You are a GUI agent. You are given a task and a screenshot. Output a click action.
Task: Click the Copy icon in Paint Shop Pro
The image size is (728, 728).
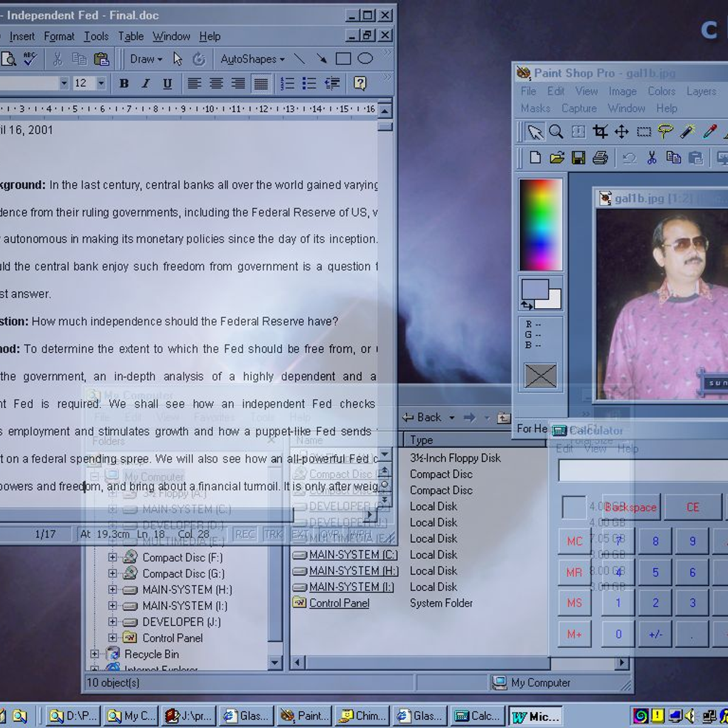coord(673,158)
